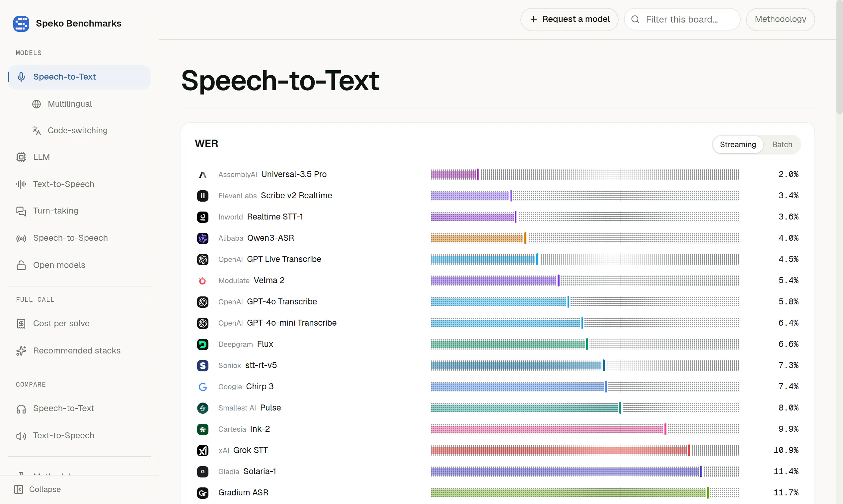Click the 7.4% WER value for Chirp 3
The width and height of the screenshot is (843, 504).
click(788, 387)
